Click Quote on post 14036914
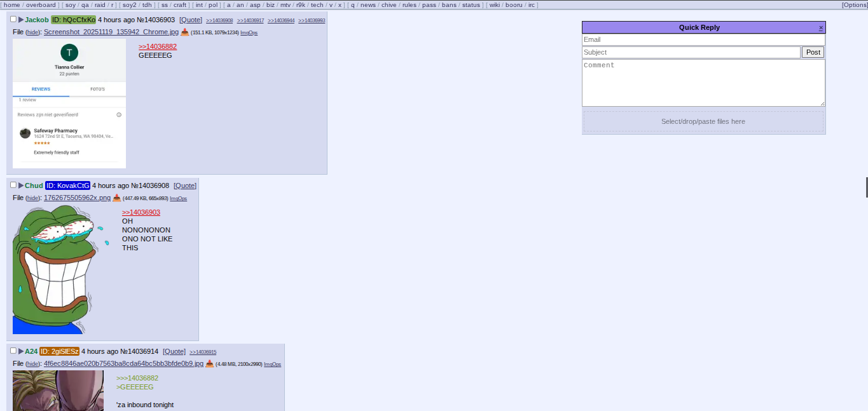Viewport: 868px width, 411px height. [174, 351]
